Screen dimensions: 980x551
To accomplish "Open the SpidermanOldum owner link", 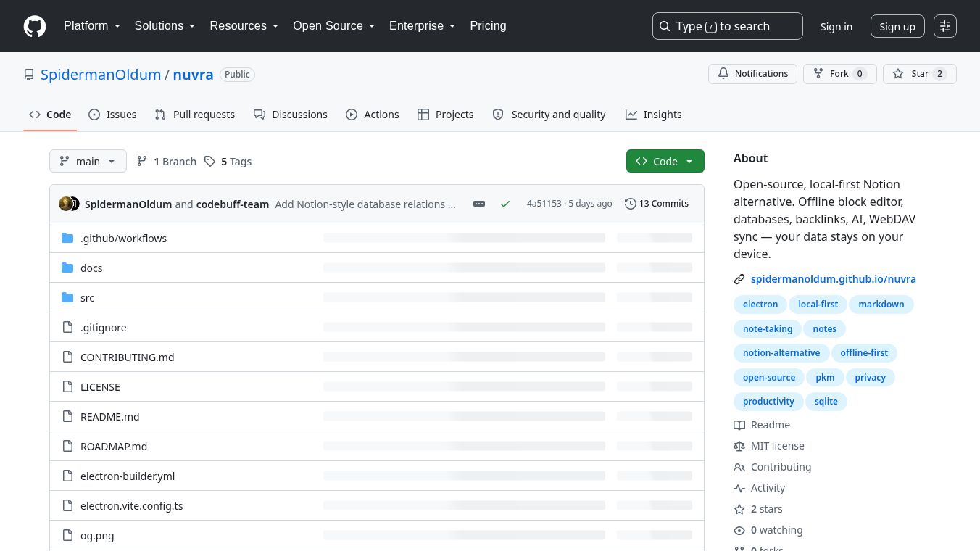I will [x=101, y=75].
